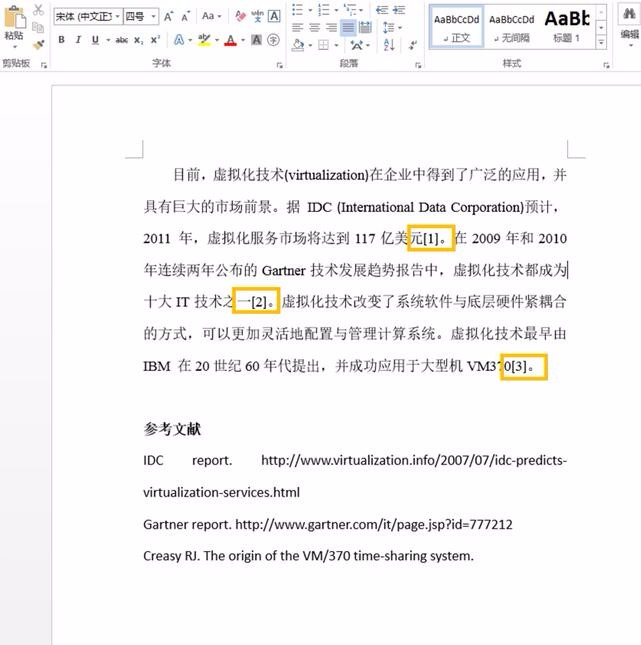
Task: Toggle Bold formatting
Action: (61, 40)
